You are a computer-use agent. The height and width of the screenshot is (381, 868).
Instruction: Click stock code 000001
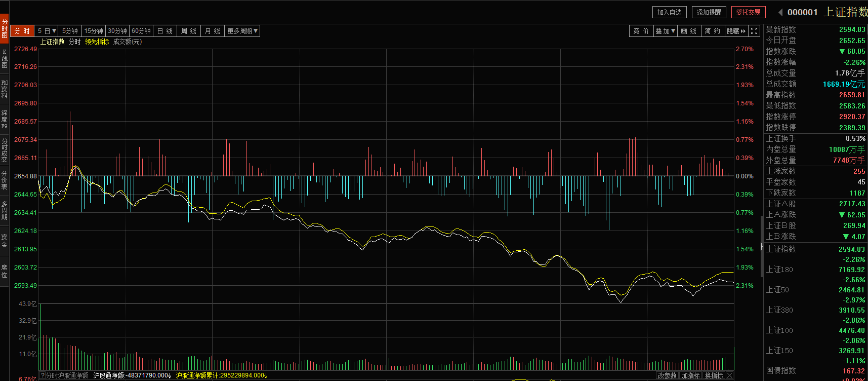pos(802,12)
